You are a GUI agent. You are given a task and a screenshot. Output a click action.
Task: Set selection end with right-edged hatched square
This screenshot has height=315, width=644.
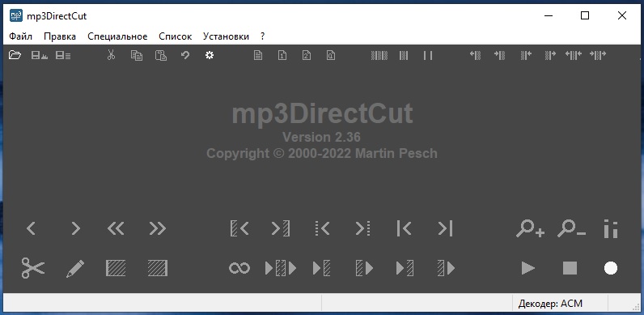coord(158,268)
